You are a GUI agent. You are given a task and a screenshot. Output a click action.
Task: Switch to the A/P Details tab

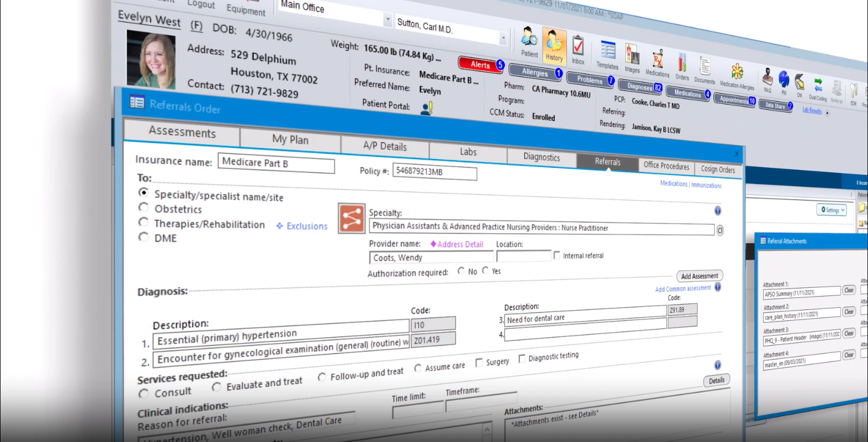pos(385,146)
